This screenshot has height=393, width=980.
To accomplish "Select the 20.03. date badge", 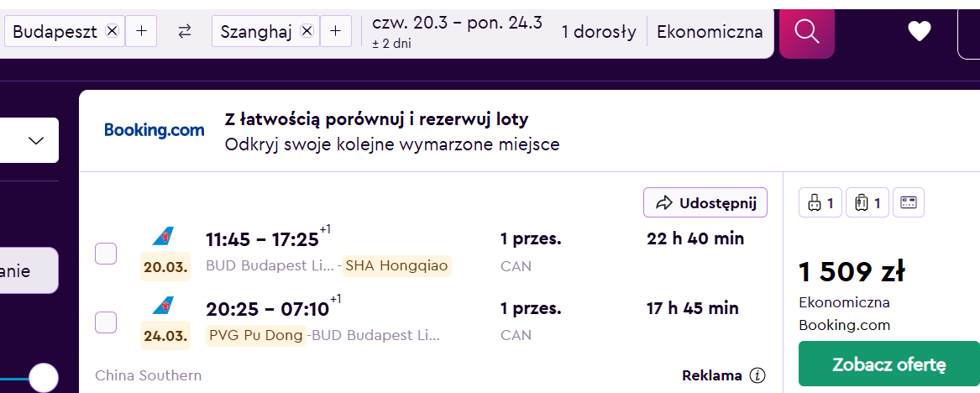I will [x=165, y=267].
